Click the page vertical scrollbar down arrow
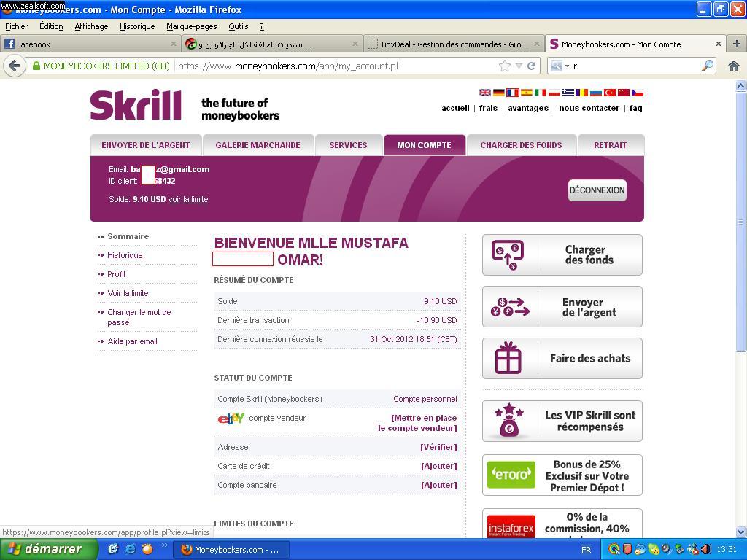This screenshot has height=560, width=747. [741, 532]
